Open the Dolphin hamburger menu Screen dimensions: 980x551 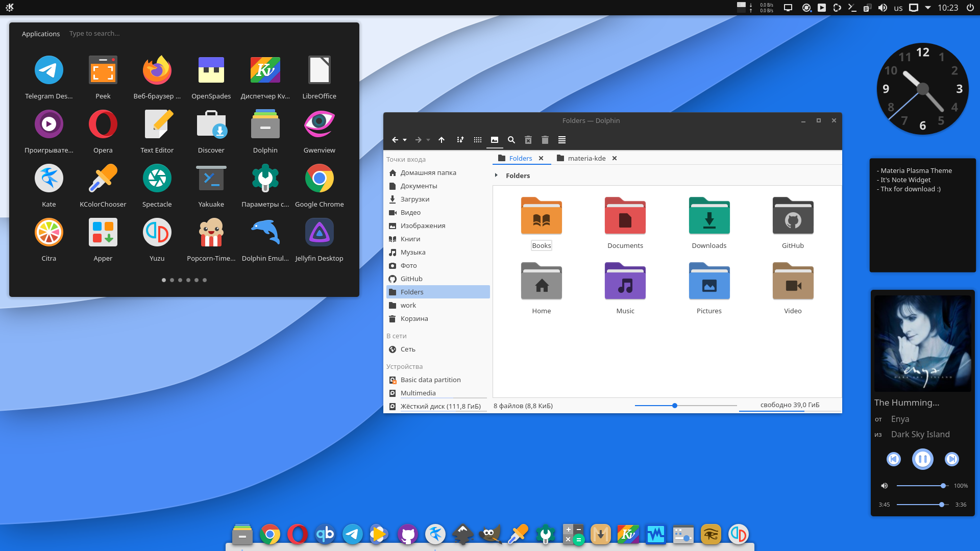[562, 140]
